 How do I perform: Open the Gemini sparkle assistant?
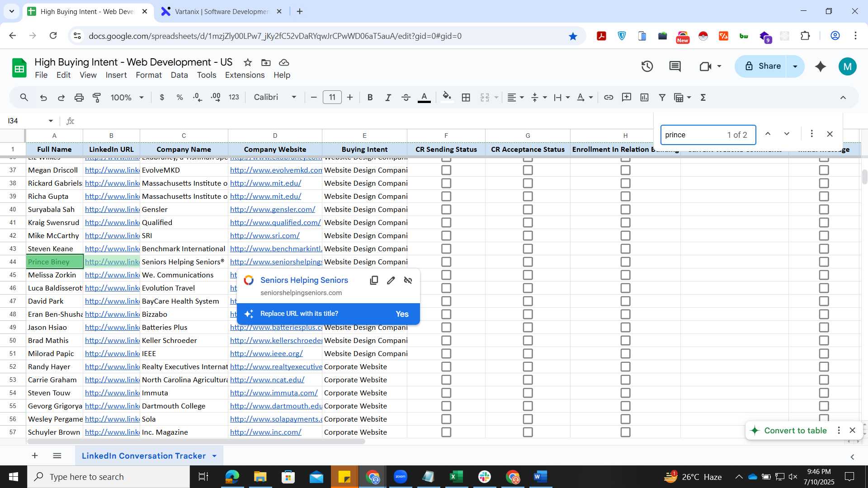[821, 66]
